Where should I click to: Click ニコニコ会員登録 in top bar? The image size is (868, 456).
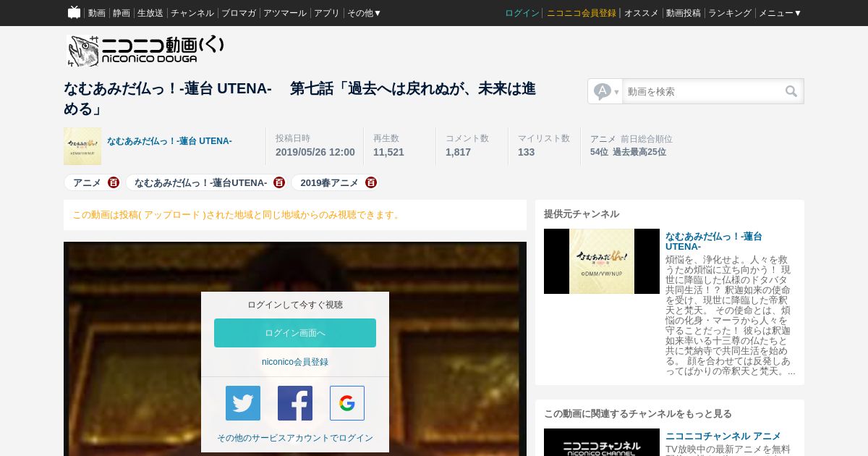[582, 13]
